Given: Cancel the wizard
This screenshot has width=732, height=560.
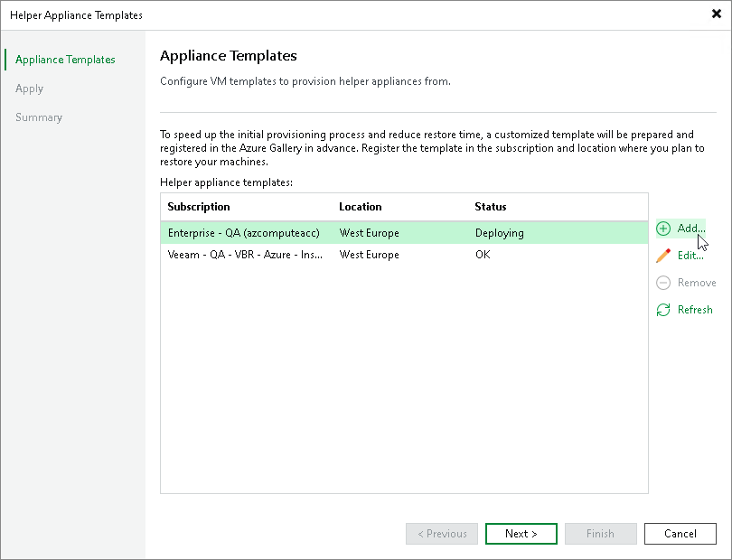Looking at the screenshot, I should (x=680, y=534).
